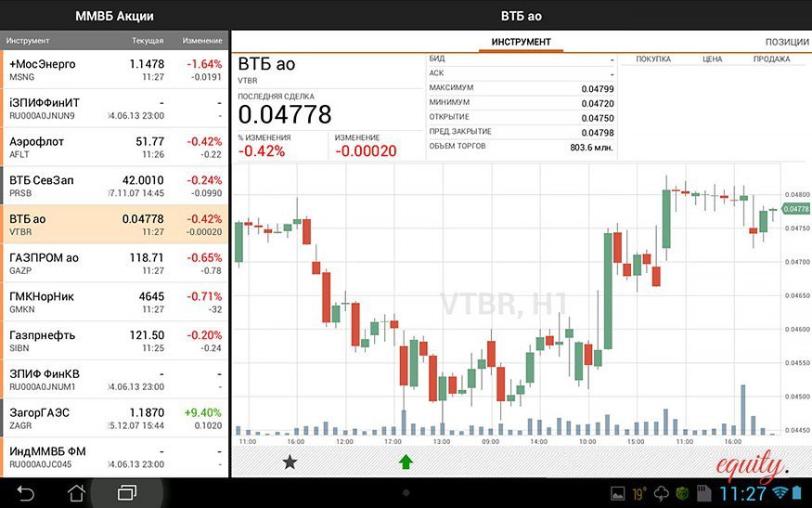Tap the ПОКУПКА column header
812x508 pixels.
(x=653, y=59)
